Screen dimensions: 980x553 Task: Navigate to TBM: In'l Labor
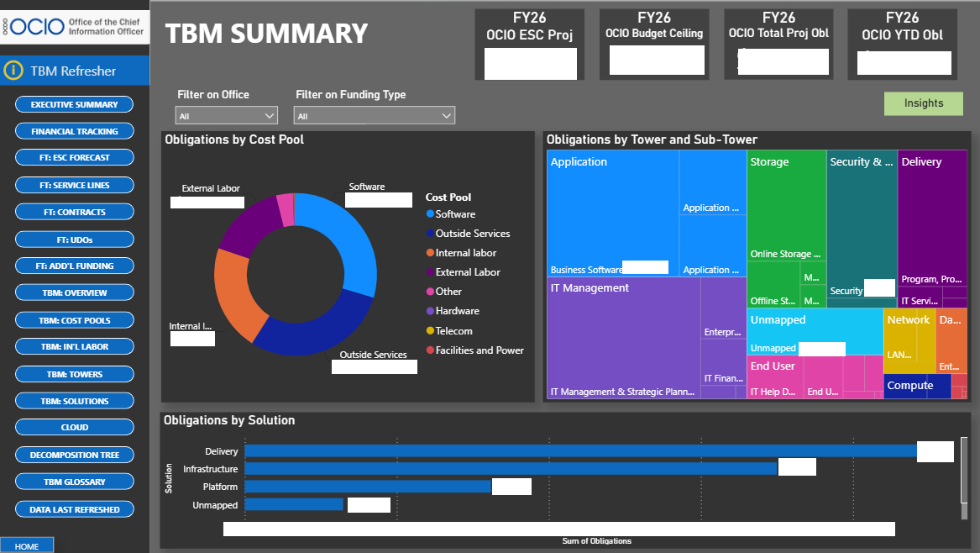point(75,346)
